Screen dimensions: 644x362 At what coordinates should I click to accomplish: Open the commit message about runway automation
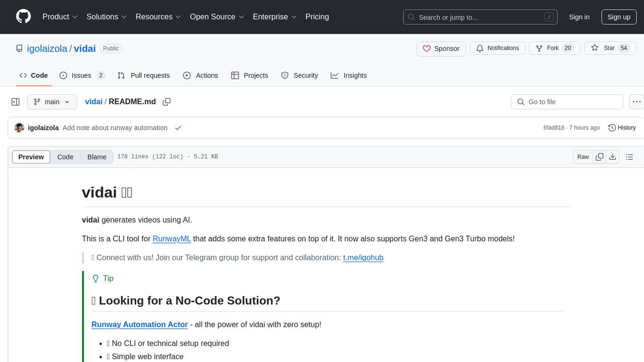point(115,128)
